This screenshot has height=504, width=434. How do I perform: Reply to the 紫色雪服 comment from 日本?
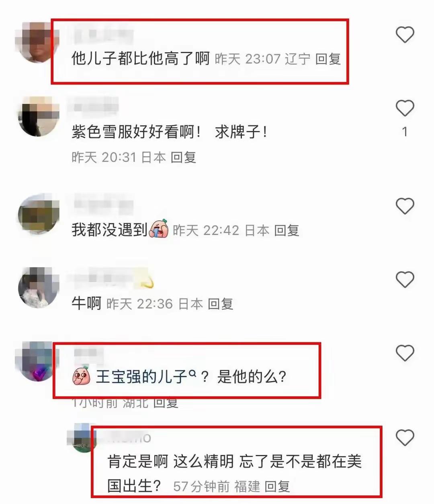pos(183,157)
